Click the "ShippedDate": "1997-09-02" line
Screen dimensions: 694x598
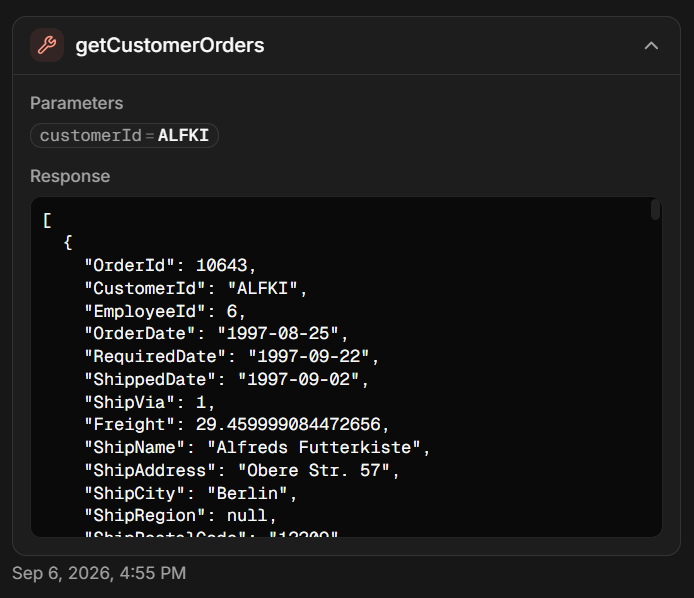[227, 380]
